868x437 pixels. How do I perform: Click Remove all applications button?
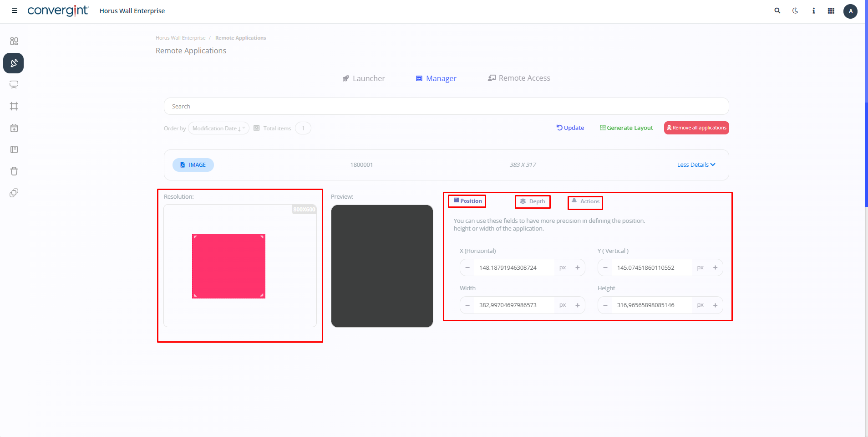pyautogui.click(x=696, y=128)
